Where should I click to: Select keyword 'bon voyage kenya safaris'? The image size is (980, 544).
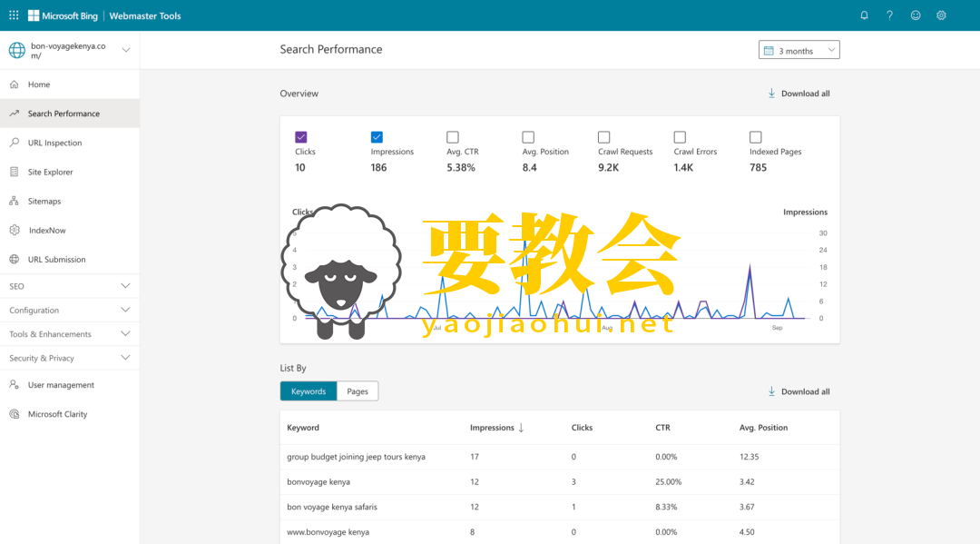click(332, 507)
